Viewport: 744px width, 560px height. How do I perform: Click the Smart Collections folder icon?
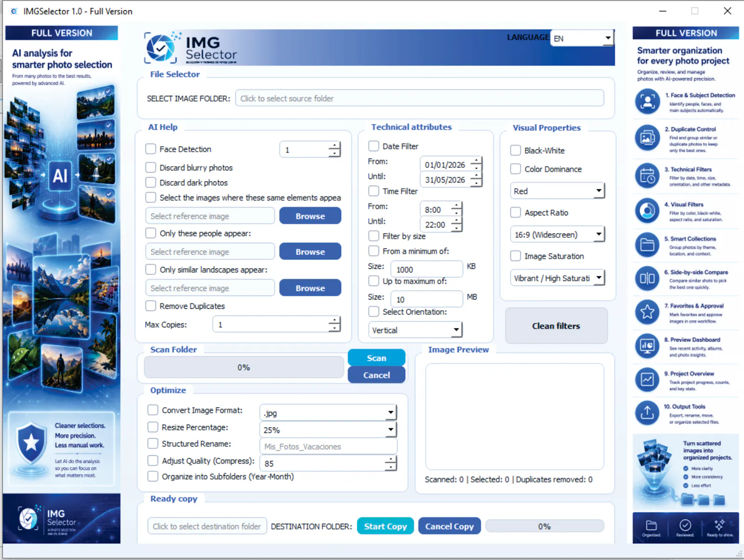[647, 245]
